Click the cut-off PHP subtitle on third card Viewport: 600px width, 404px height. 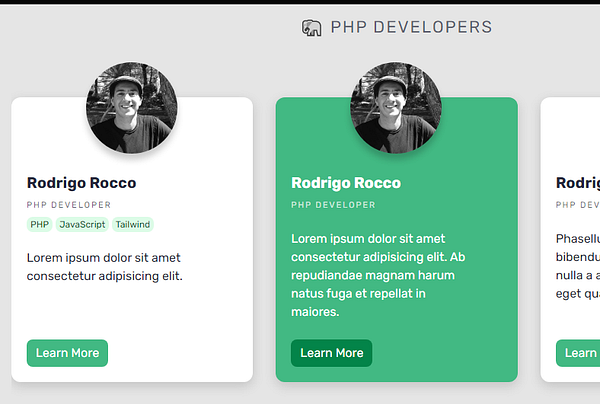click(x=578, y=205)
